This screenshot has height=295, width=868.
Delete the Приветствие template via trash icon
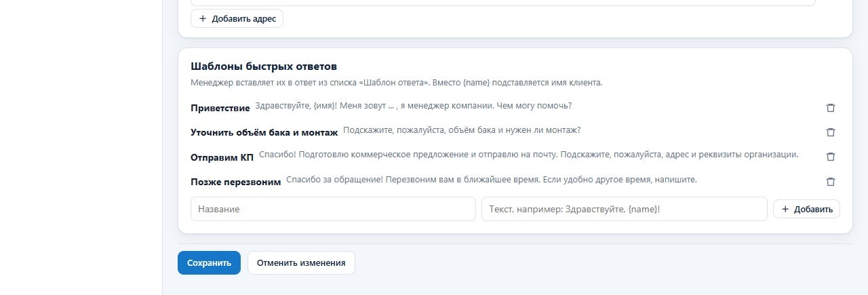(x=831, y=108)
